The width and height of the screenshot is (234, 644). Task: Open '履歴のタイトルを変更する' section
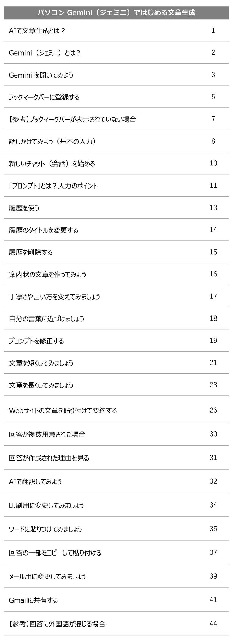coord(44,230)
